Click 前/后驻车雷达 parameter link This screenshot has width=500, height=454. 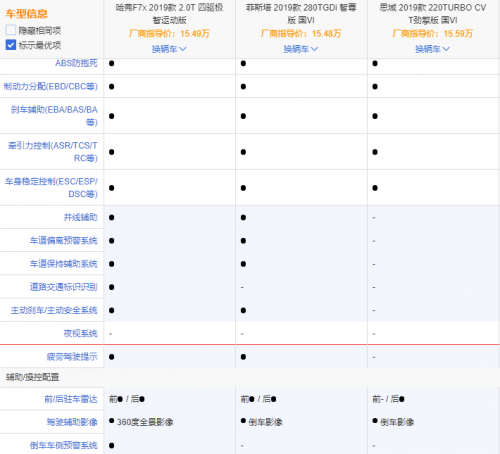pyautogui.click(x=71, y=399)
